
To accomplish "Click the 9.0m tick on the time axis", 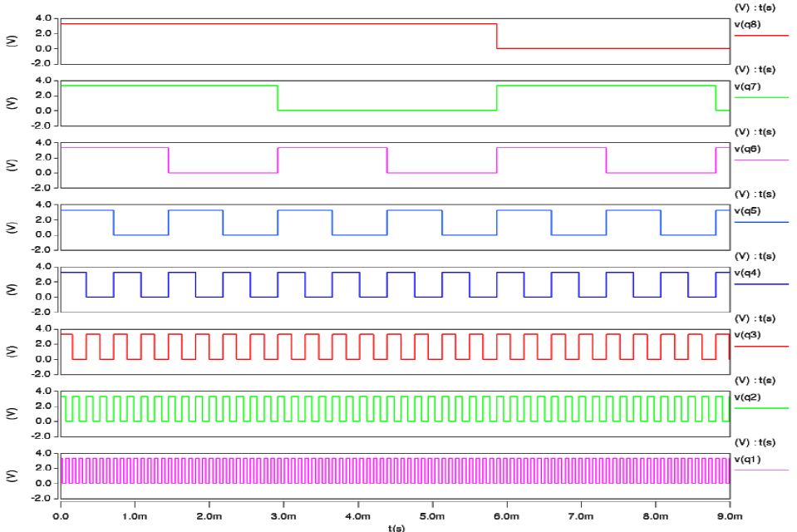I will point(730,516).
